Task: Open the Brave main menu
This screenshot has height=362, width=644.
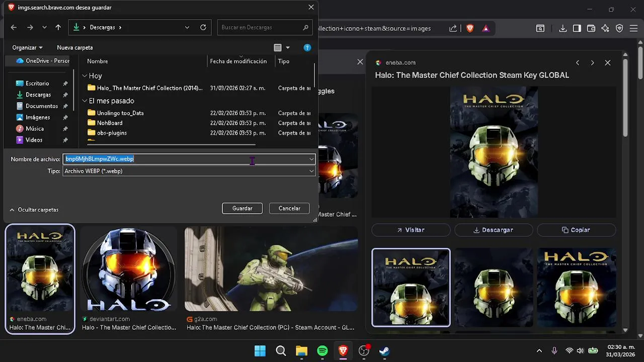Action: click(633, 29)
